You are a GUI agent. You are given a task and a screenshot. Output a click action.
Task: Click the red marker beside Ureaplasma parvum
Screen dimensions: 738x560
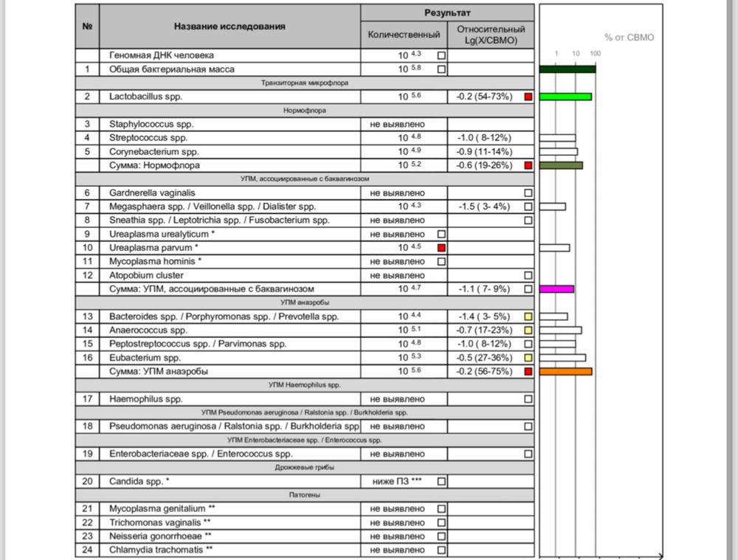tap(441, 248)
